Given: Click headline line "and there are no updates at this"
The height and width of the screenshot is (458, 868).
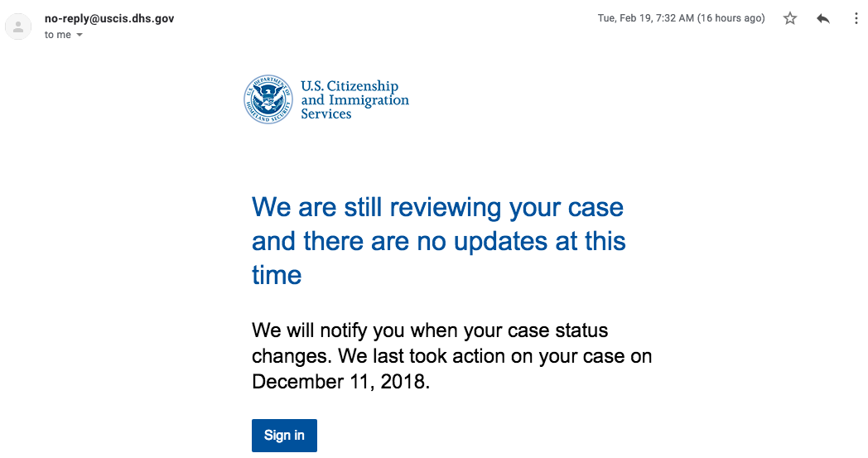Looking at the screenshot, I should (439, 241).
